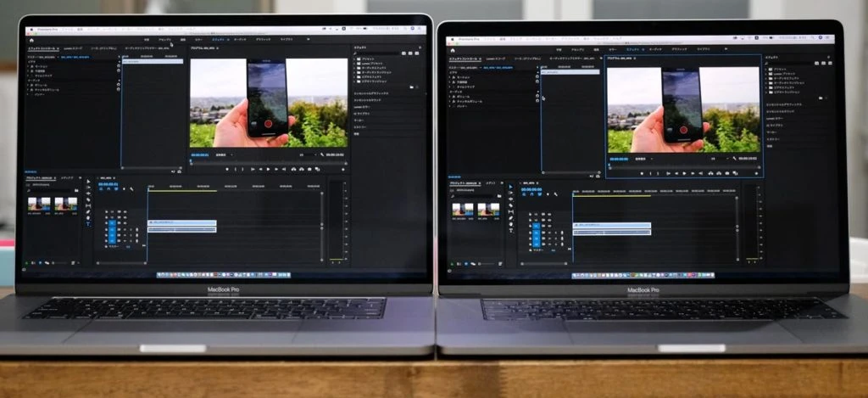Export a frame using left laptop's camera icon
Image resolution: width=868 pixels, height=398 pixels.
(309, 169)
